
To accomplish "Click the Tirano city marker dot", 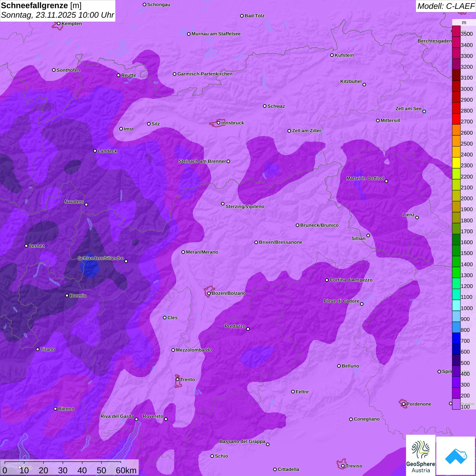I will pos(38,349).
